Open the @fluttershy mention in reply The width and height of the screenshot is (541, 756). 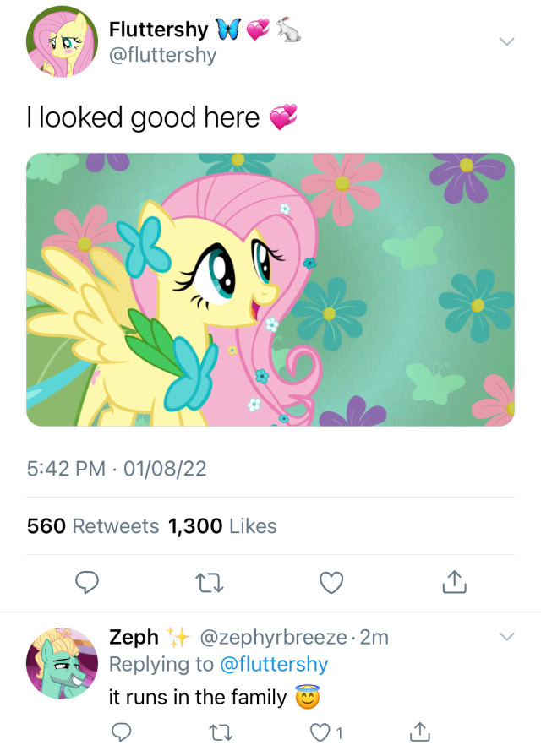click(273, 664)
